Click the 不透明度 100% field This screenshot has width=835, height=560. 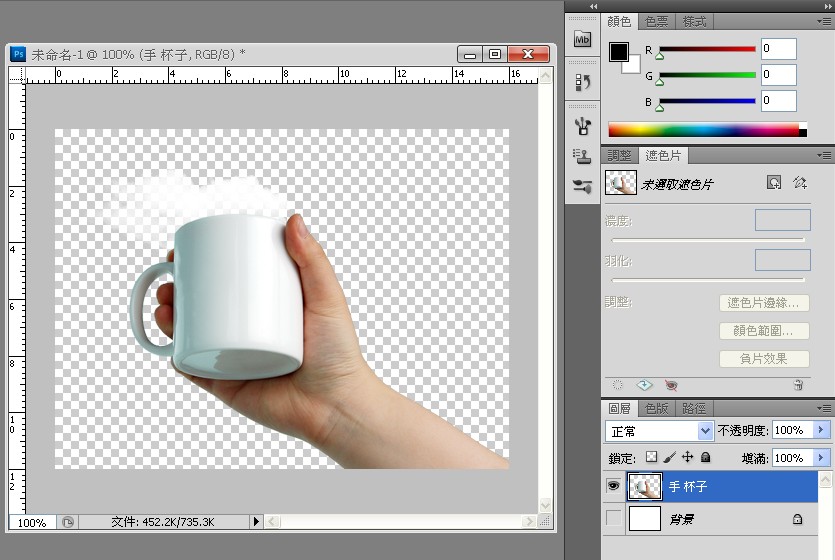click(792, 430)
